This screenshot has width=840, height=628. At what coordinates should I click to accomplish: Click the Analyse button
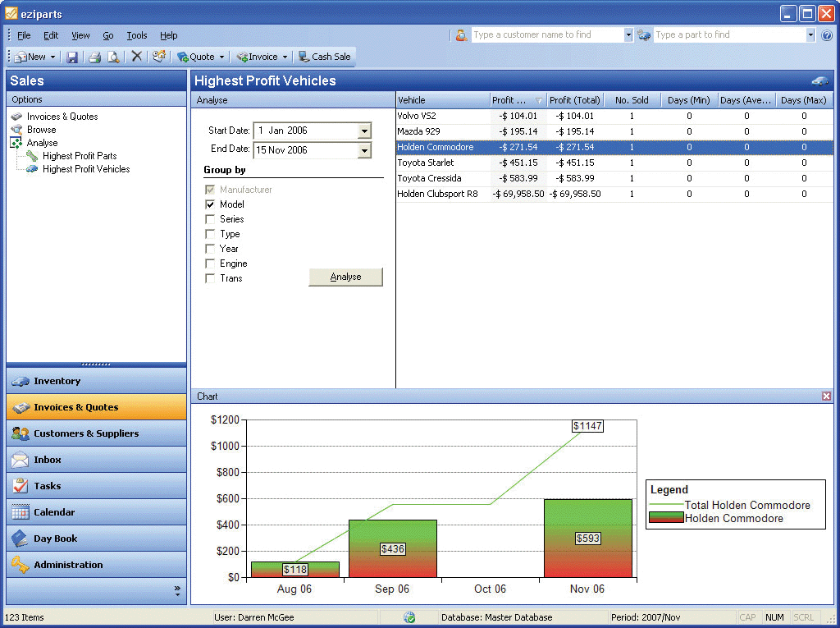[345, 277]
